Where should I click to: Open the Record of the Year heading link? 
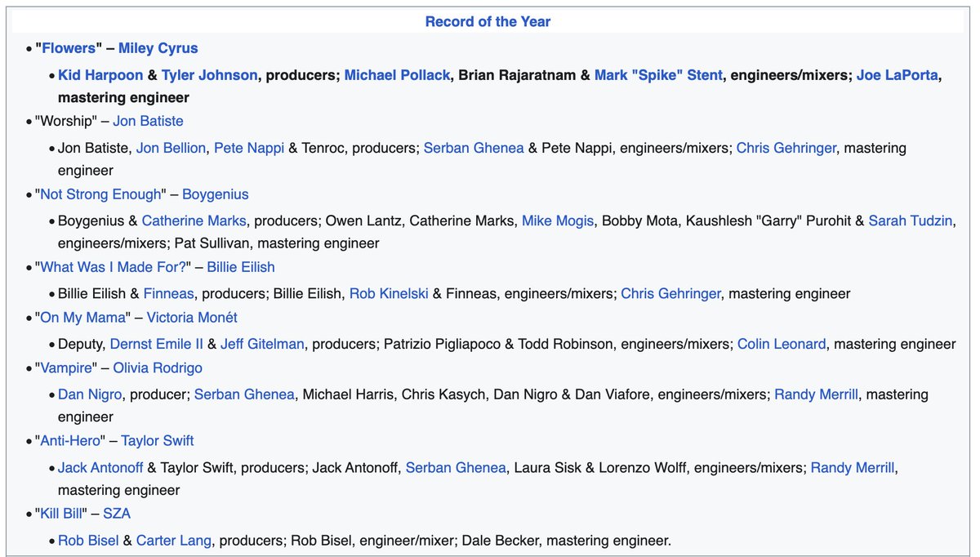[488, 22]
